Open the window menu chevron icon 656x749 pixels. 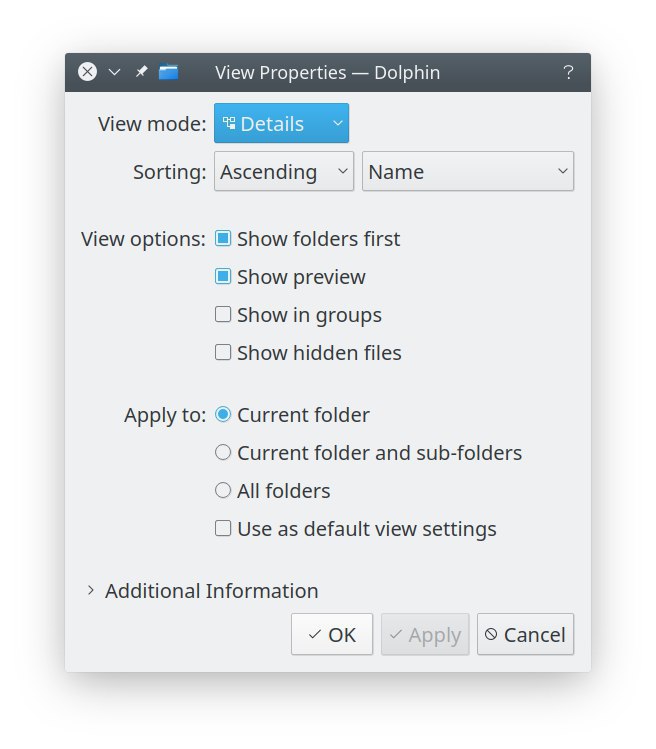pos(114,73)
